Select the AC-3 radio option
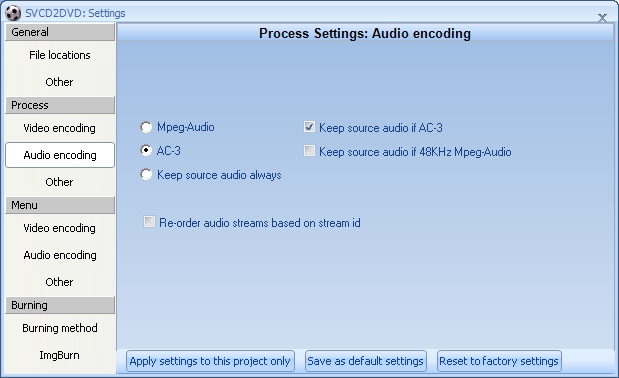The width and height of the screenshot is (619, 378). [x=146, y=151]
